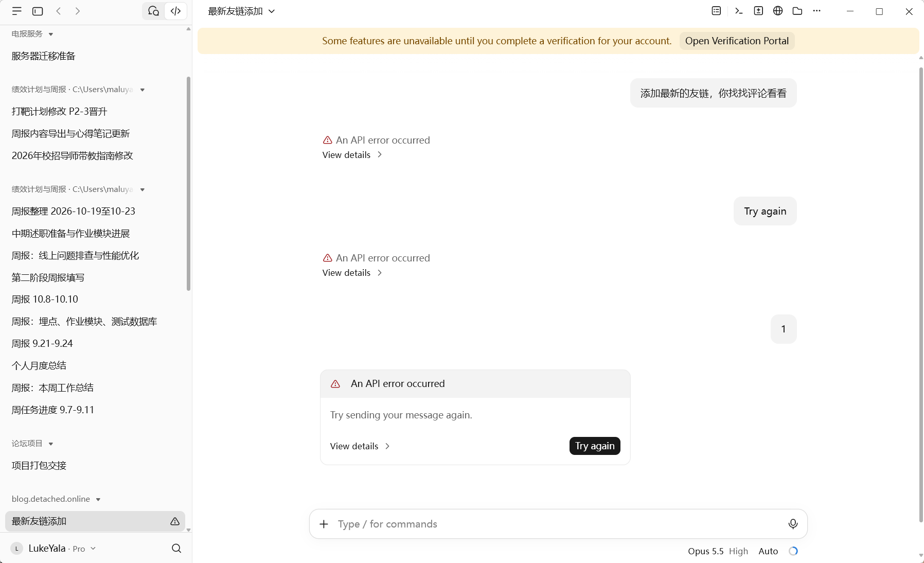This screenshot has height=563, width=924.
Task: Open the files folder icon
Action: pos(797,11)
